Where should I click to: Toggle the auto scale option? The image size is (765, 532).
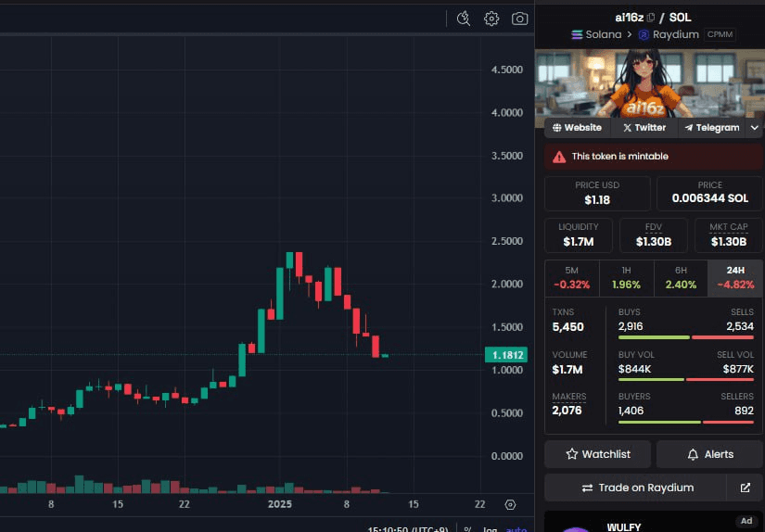[516, 529]
